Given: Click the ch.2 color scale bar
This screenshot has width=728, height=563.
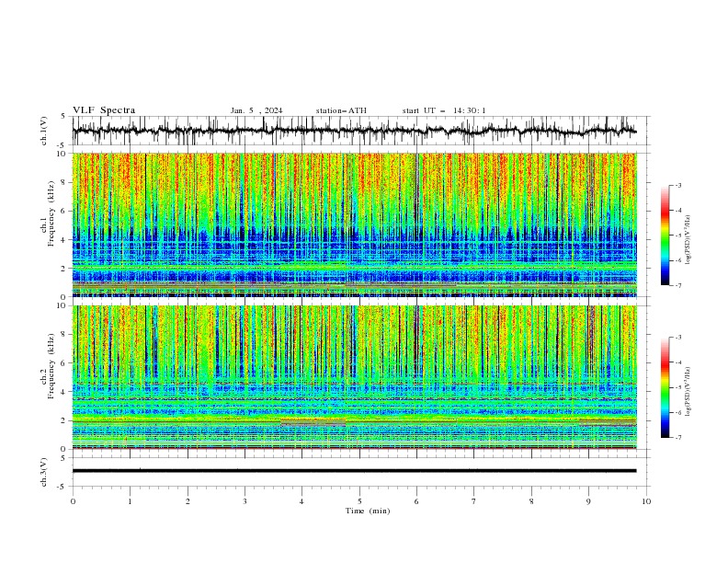Looking at the screenshot, I should pyautogui.click(x=665, y=387).
